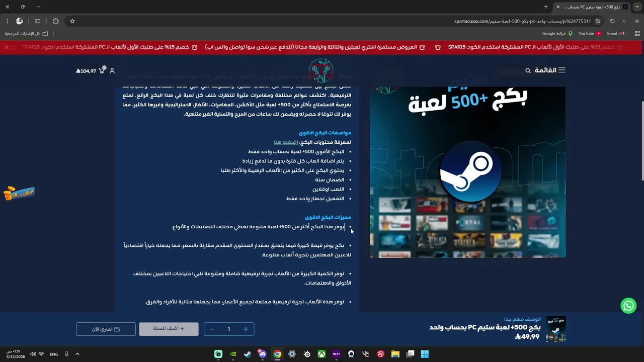The width and height of the screenshot is (644, 362).
Task: Launch Steam from taskbar
Action: 248,354
